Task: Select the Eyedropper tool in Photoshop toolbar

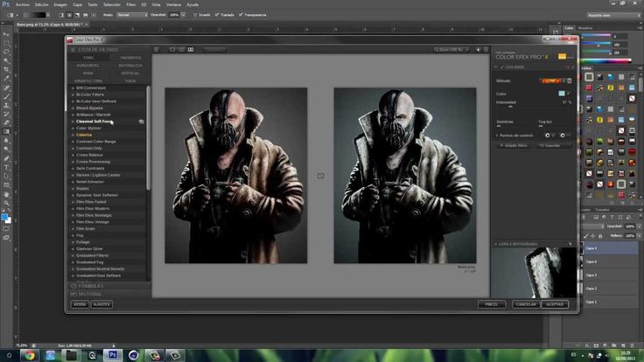Action: pos(6,79)
